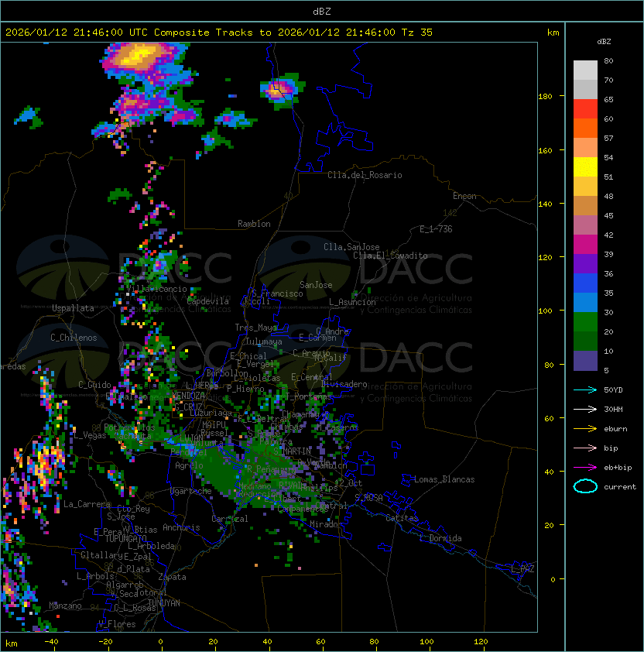Click the MENDOZA city label
This screenshot has height=652, width=644.
tap(188, 396)
